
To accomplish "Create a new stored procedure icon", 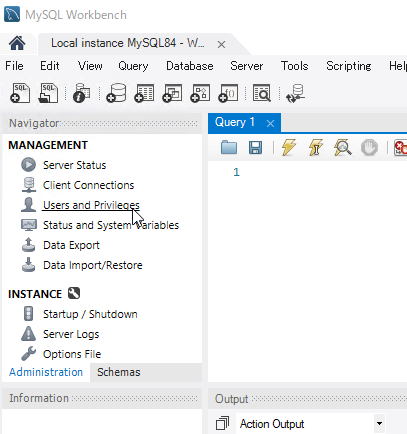I will click(x=200, y=93).
